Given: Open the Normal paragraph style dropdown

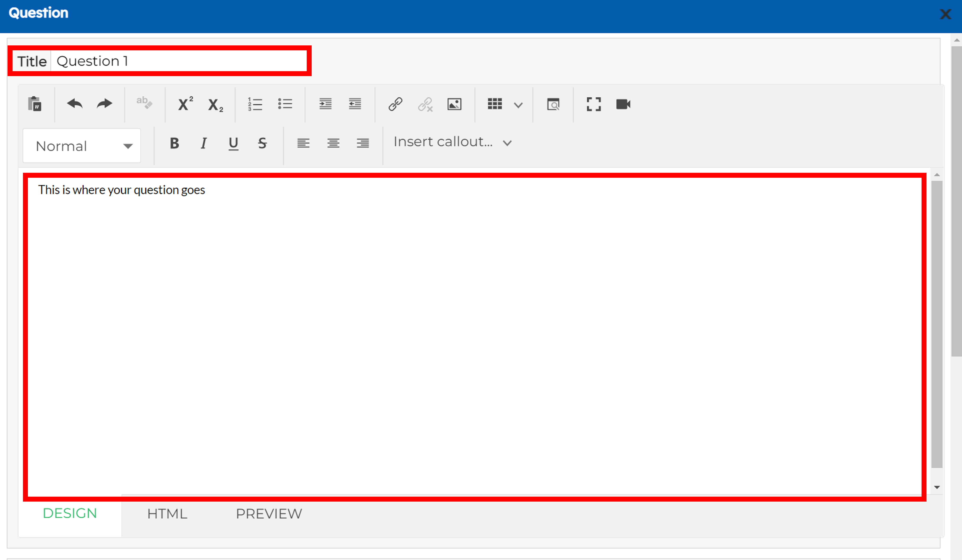Looking at the screenshot, I should point(82,146).
